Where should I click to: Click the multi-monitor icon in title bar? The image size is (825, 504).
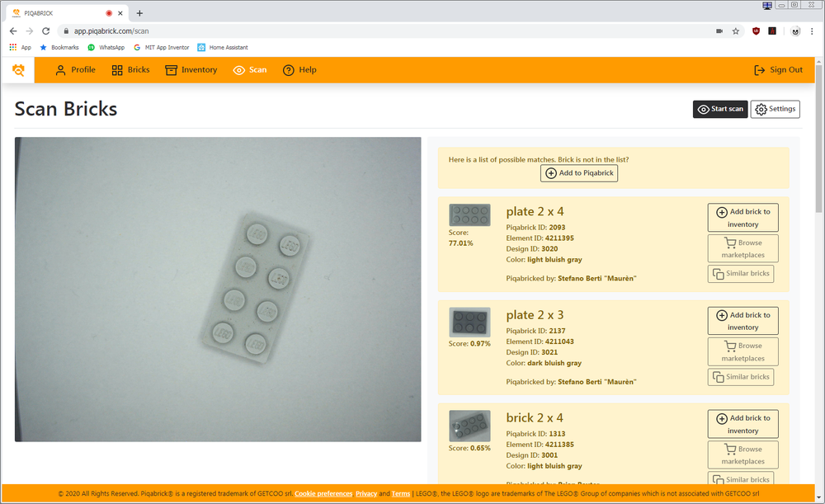pos(767,5)
